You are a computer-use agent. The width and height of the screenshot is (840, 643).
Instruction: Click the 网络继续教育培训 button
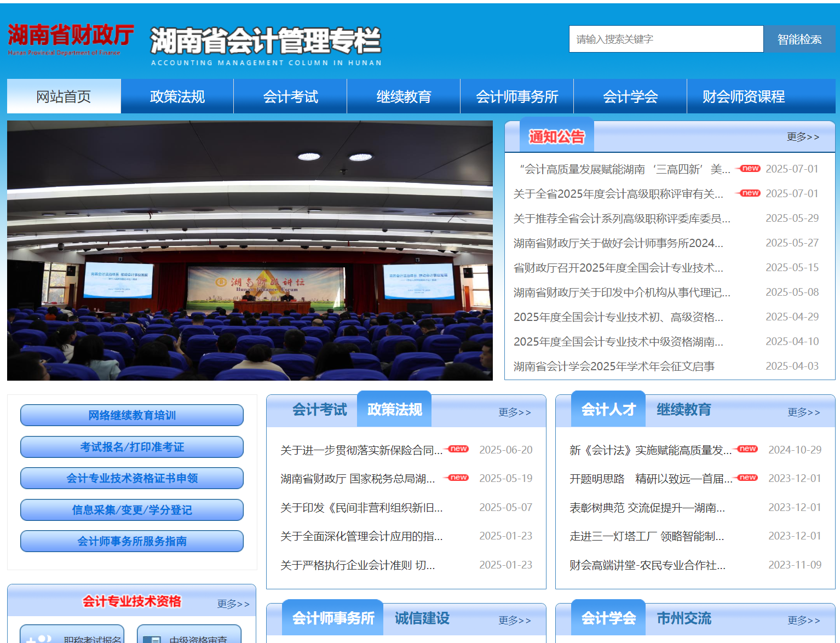point(132,415)
